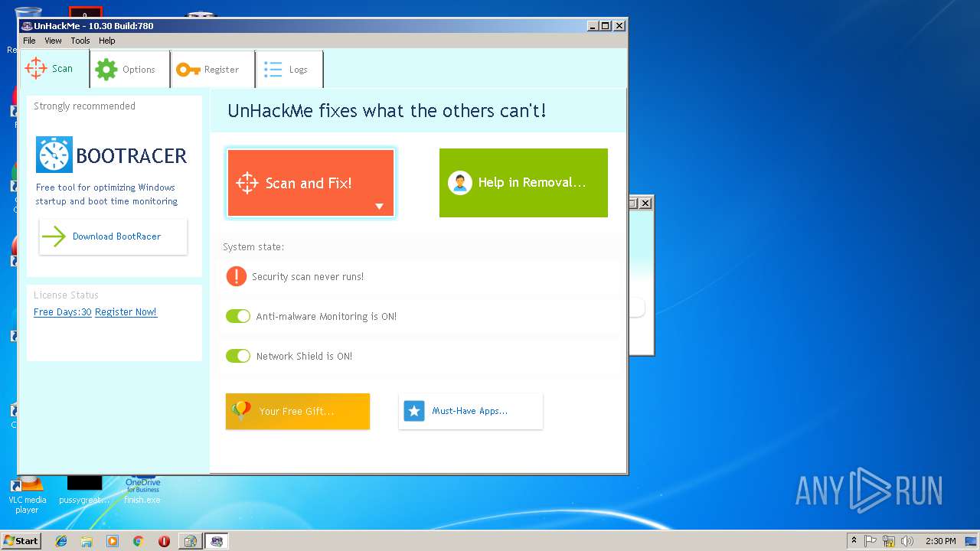Click the finish.exe desktop icon
This screenshot has height=551, width=980.
[x=142, y=490]
